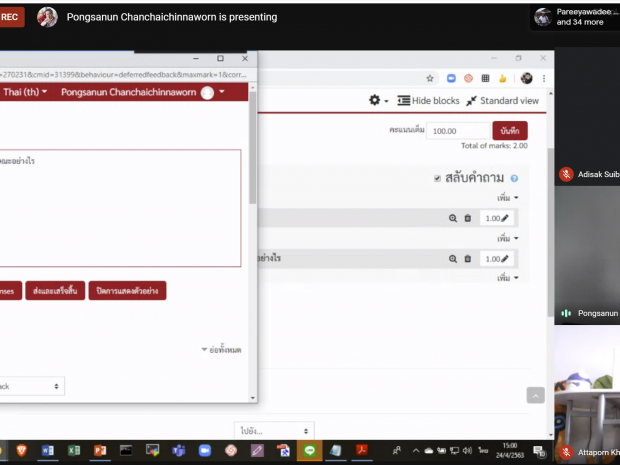Open the gear settings menu
The width and height of the screenshot is (620, 465).
click(x=377, y=100)
